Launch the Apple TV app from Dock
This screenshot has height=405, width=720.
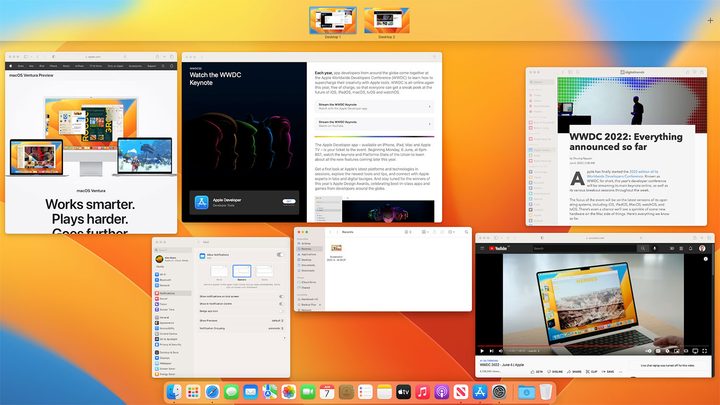coord(403,392)
